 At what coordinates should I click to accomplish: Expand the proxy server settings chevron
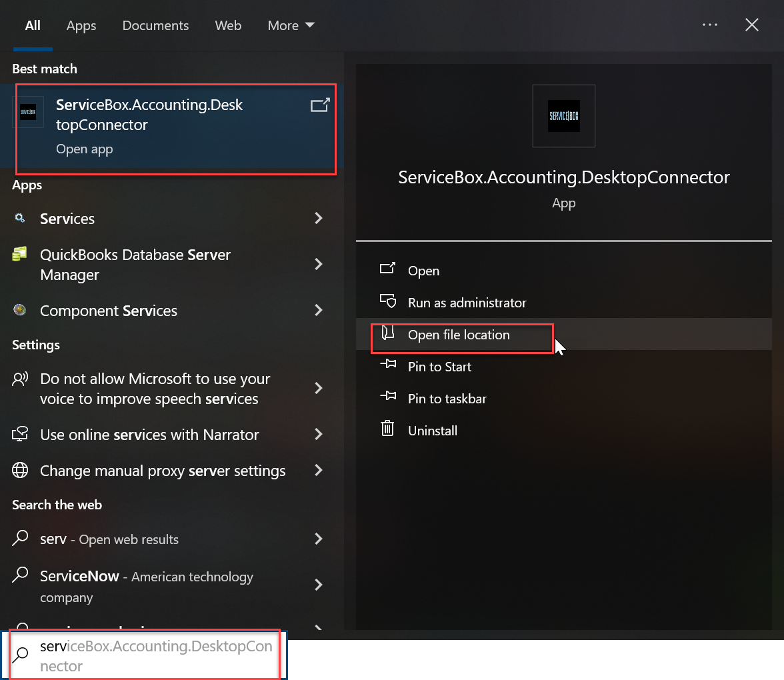[319, 470]
